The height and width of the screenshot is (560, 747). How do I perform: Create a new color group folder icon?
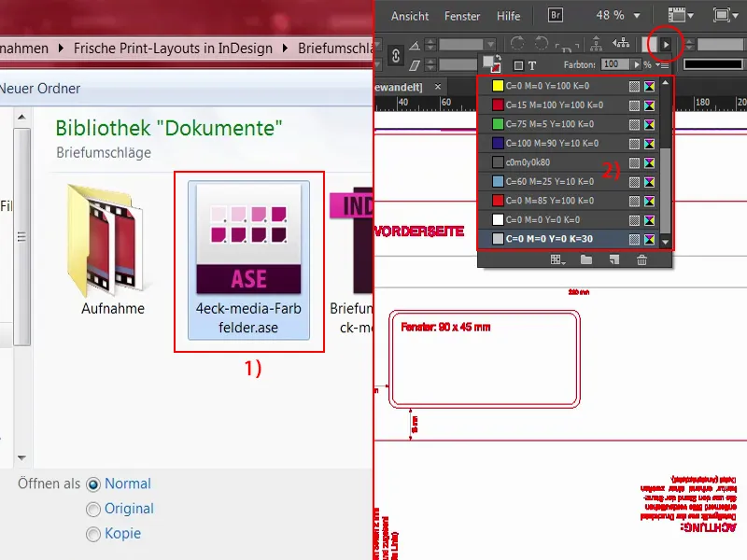[x=586, y=259]
